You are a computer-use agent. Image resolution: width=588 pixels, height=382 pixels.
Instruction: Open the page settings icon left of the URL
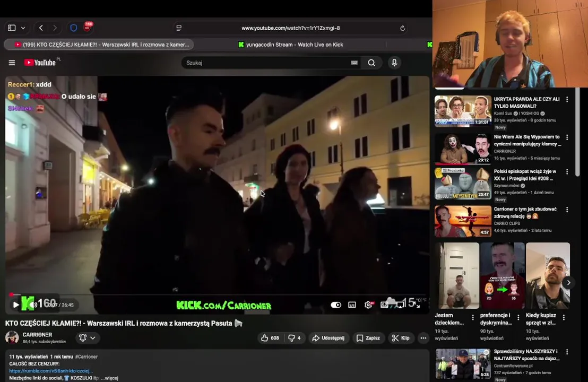[179, 28]
